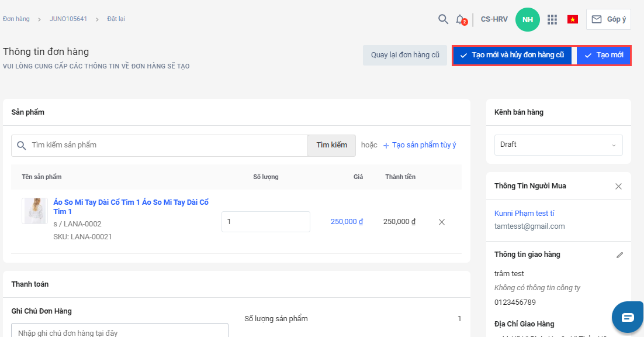Click Tạo mới và hủy đơn hàng cũ
The image size is (644, 337).
pyautogui.click(x=512, y=55)
